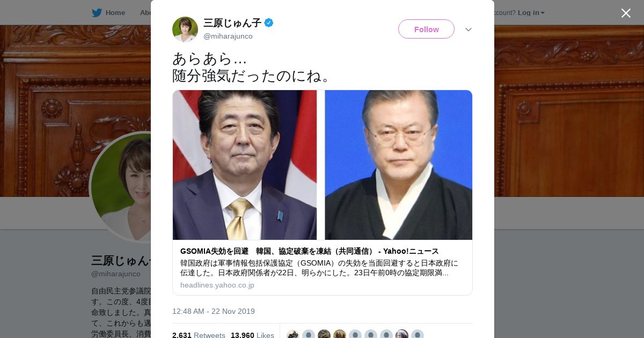
Task: Visit the headlines.yahoo.co.jp link
Action: pos(217,285)
